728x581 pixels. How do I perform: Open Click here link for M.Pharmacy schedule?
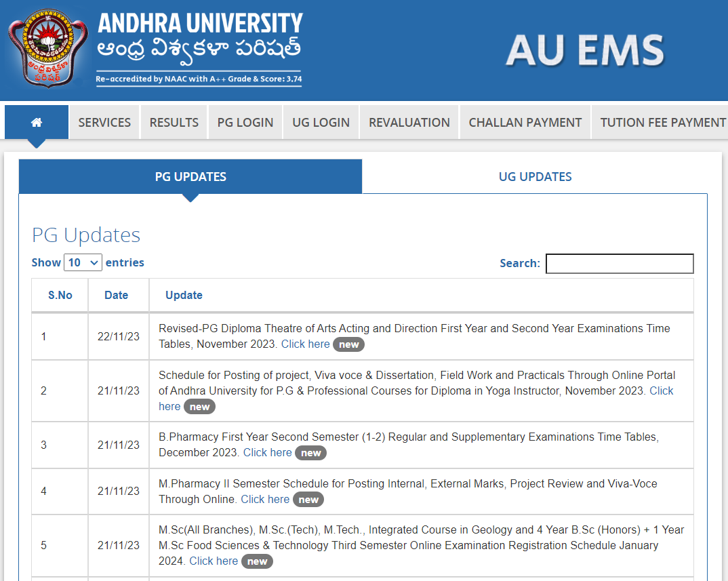(265, 499)
